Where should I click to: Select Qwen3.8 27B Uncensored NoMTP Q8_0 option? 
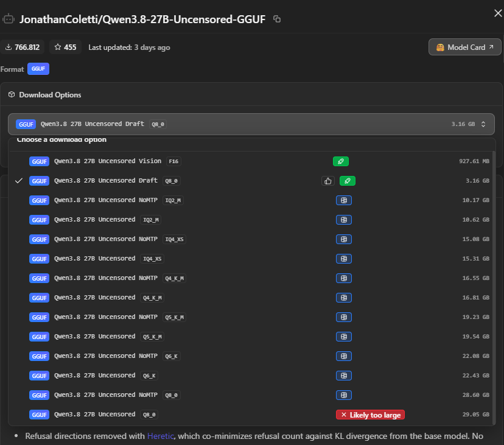(x=253, y=395)
